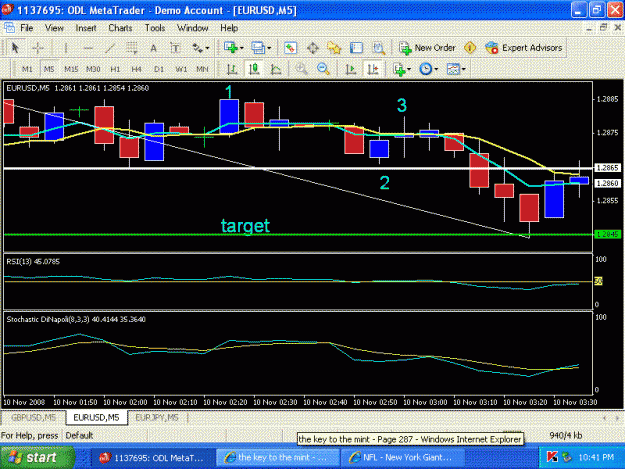Open the Help menu

click(x=229, y=28)
